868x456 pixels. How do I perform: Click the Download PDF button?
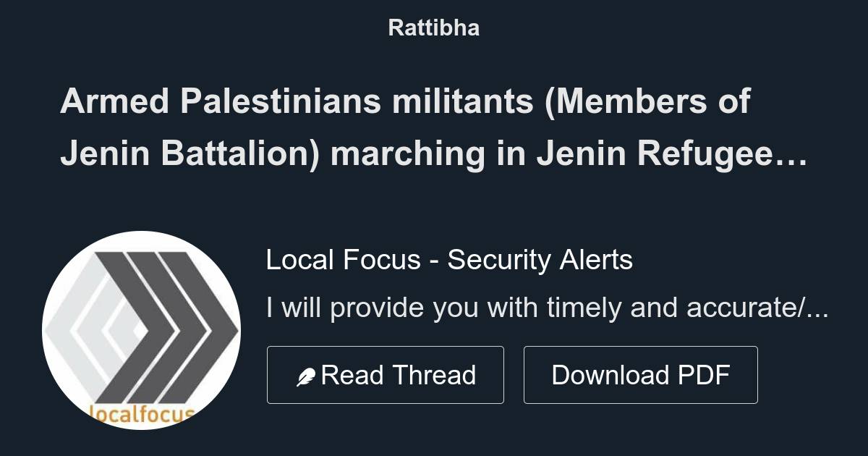[641, 374]
